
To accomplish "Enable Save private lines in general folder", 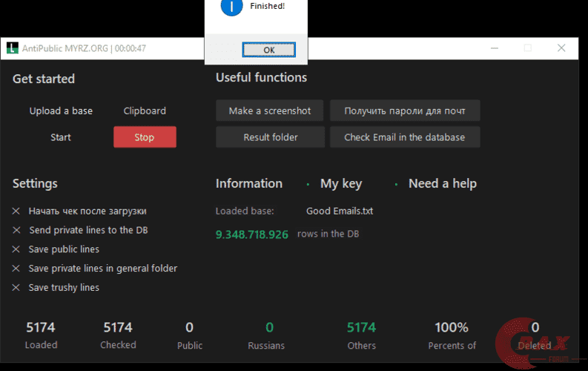I will 16,269.
